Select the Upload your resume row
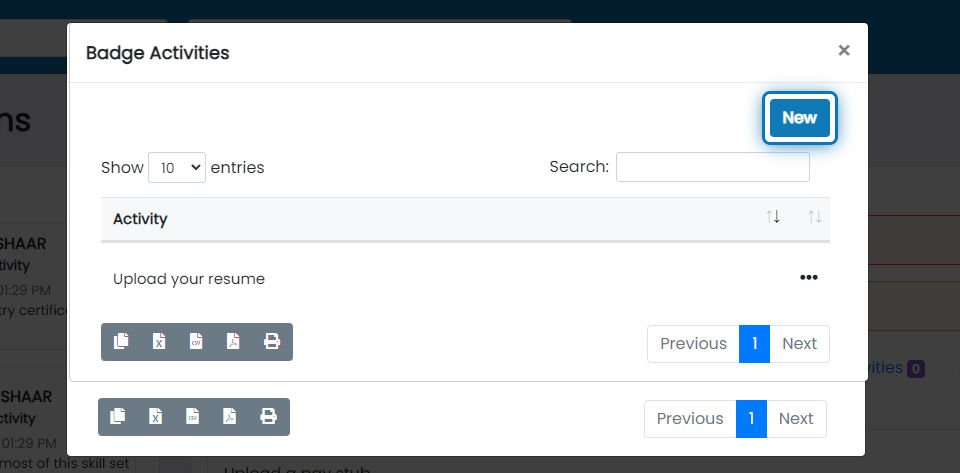Image resolution: width=960 pixels, height=473 pixels. point(465,279)
